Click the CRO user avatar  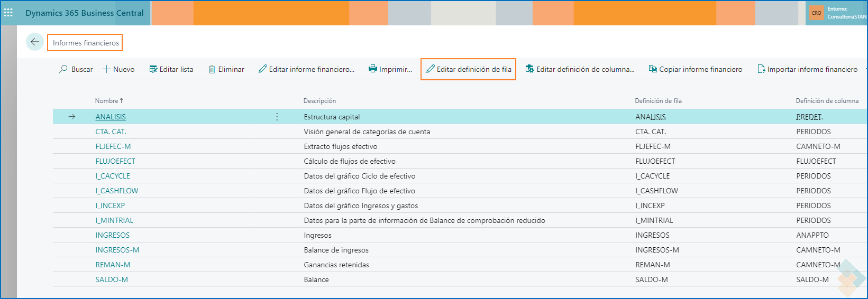[x=816, y=13]
